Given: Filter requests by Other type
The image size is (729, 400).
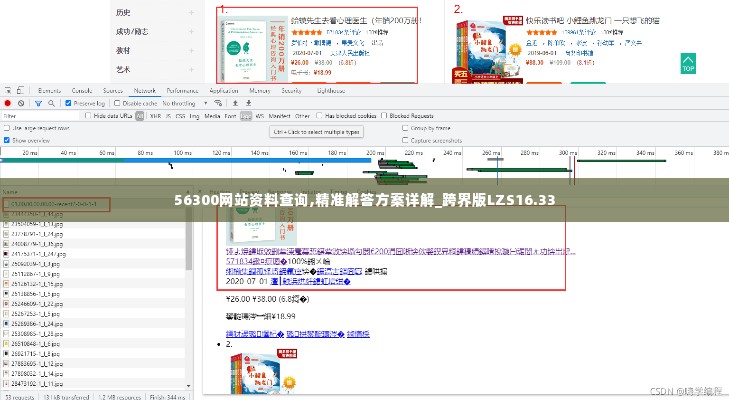Looking at the screenshot, I should [x=302, y=116].
